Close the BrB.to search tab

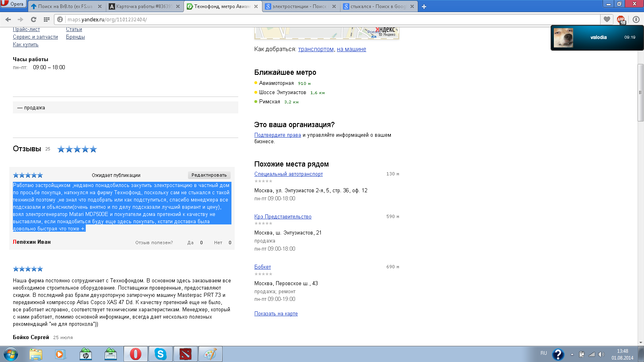(100, 6)
